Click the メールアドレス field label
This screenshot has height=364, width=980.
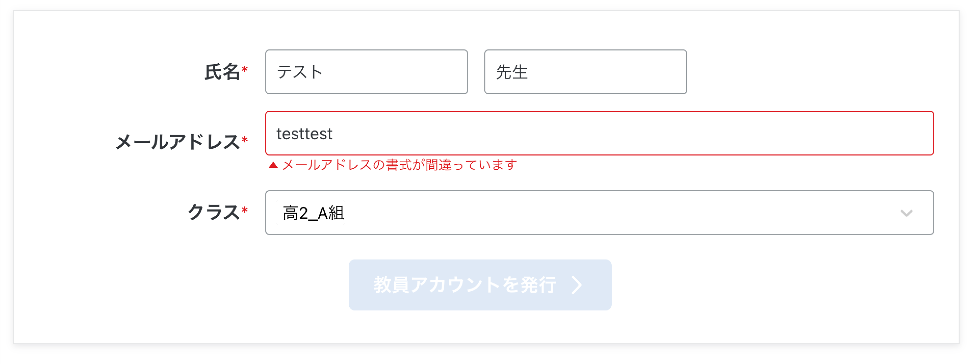tap(177, 142)
